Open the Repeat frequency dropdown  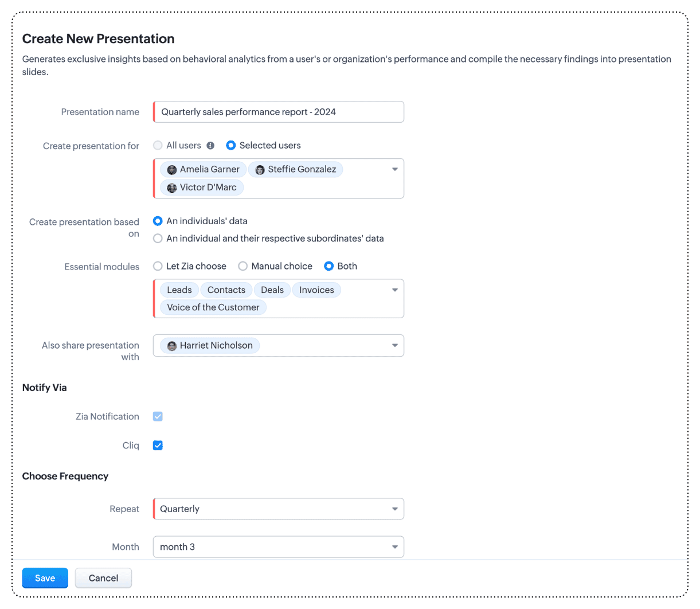tap(394, 509)
